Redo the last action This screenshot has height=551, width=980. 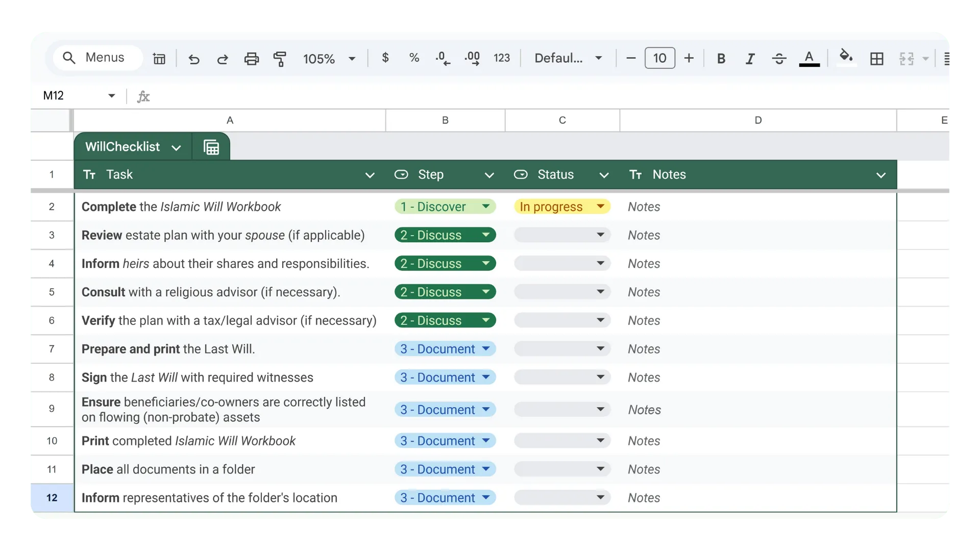tap(223, 59)
